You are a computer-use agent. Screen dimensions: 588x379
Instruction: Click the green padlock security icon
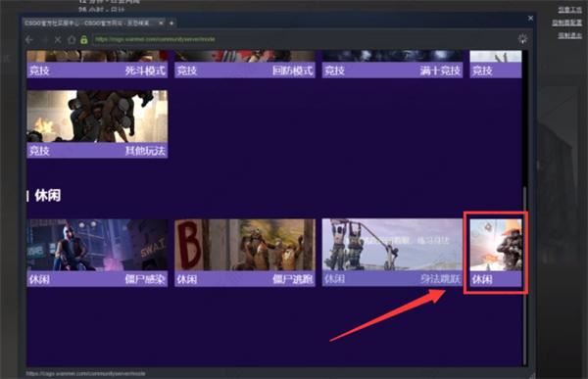coord(84,39)
